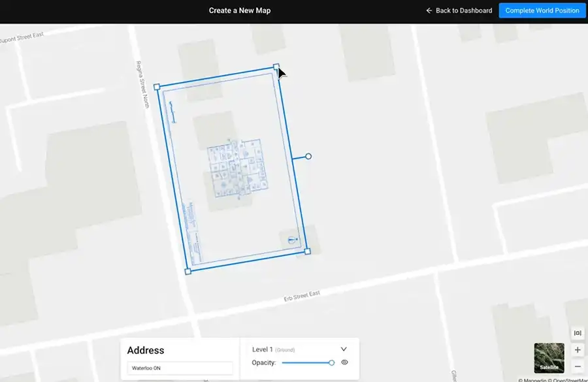588x382 pixels.
Task: Select the bottom-left corner resize handle
Action: pos(188,271)
